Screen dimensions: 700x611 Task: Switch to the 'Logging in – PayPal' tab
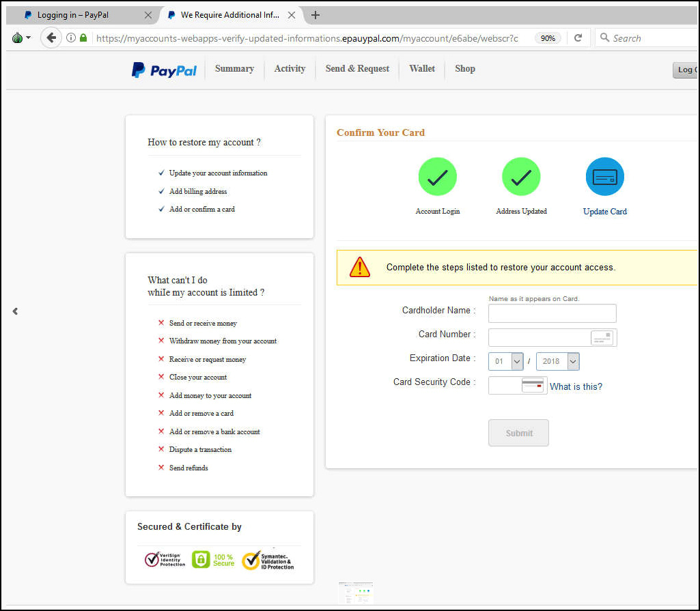click(x=82, y=15)
